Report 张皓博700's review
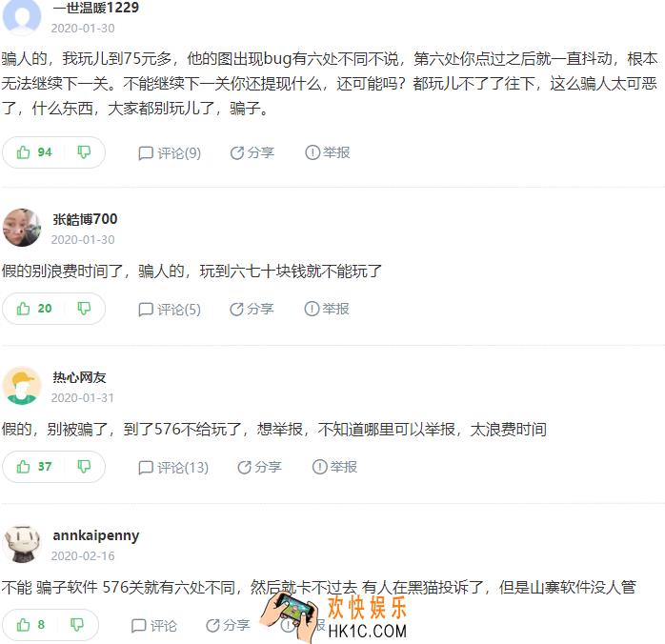Viewport: 665px width, 644px height. pyautogui.click(x=327, y=309)
